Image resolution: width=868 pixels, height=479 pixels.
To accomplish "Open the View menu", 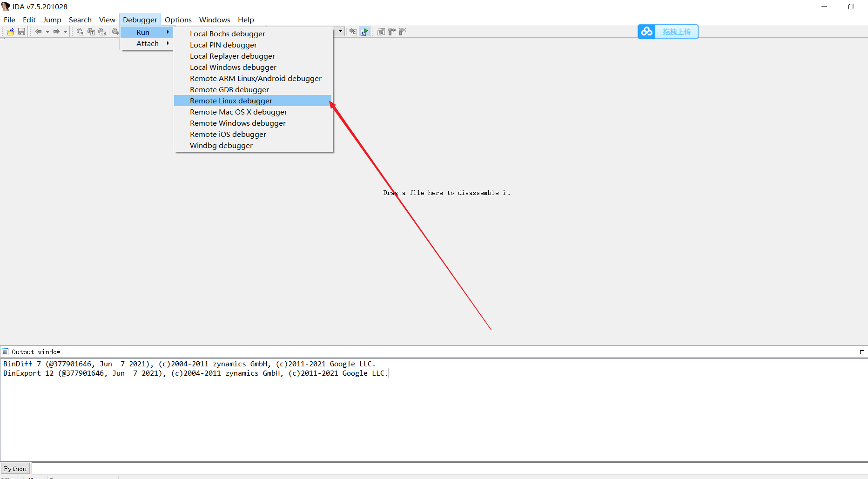I will tap(107, 20).
